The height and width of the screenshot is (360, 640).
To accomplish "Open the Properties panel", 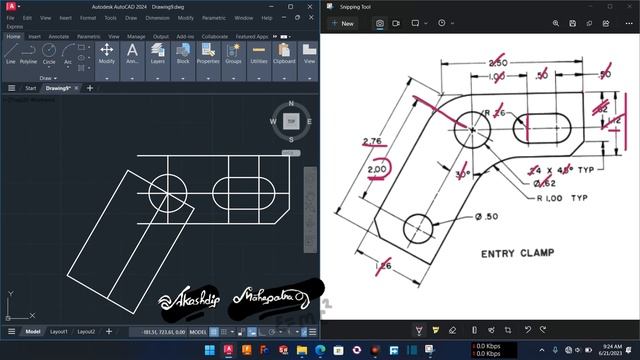I will (208, 60).
